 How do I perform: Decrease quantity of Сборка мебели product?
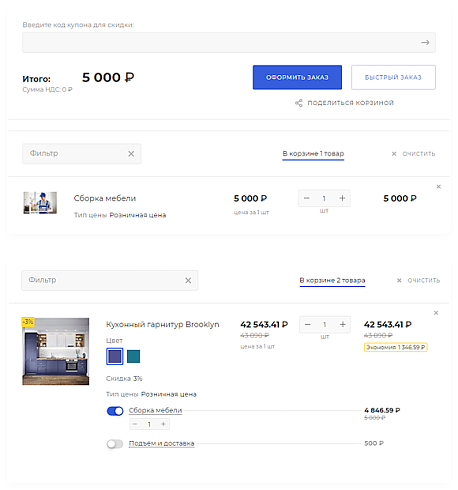[307, 198]
